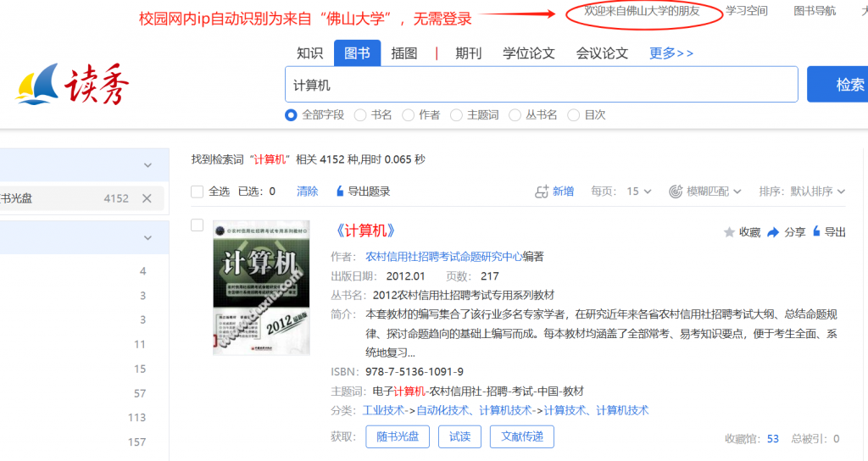This screenshot has height=461, width=868.
Task: Select the 目次 radio button
Action: click(574, 115)
